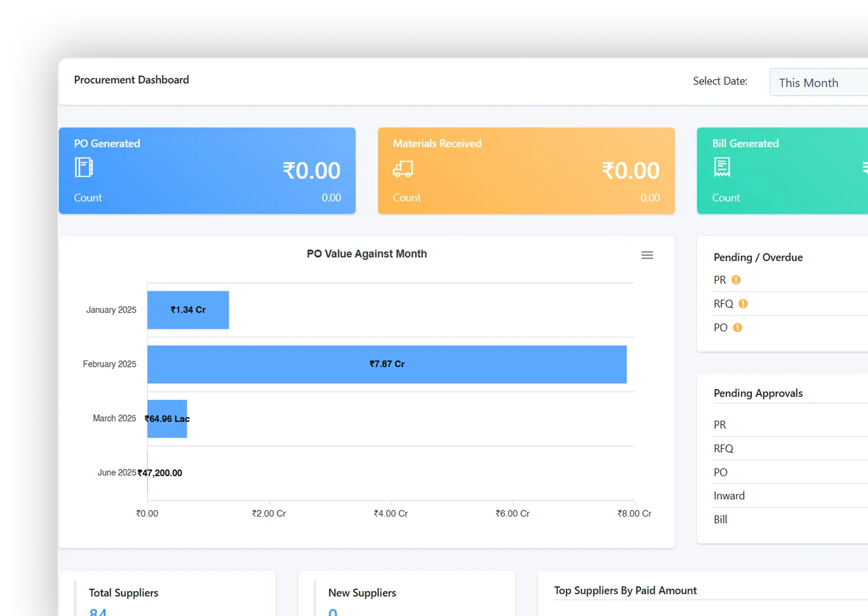
Task: Click the Materials Received truck icon
Action: pos(403,168)
